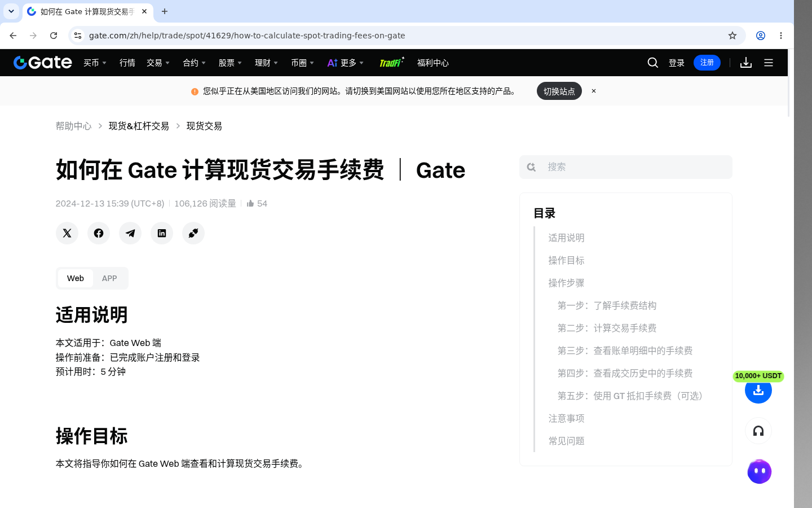Click the 106,126 阅读量 text
This screenshot has height=508, width=812.
(205, 203)
